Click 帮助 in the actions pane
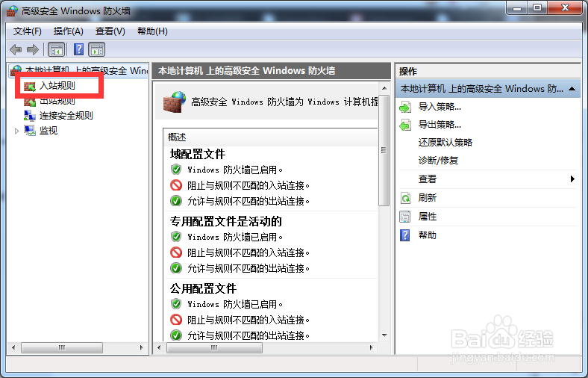Viewport: 588px width, 378px height. [427, 235]
